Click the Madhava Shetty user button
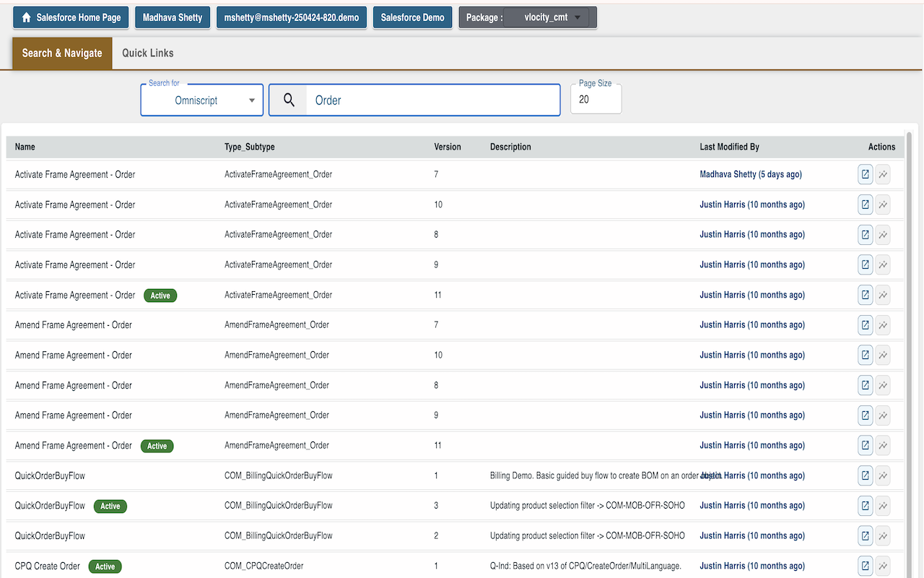This screenshot has width=924, height=578. 173,17
